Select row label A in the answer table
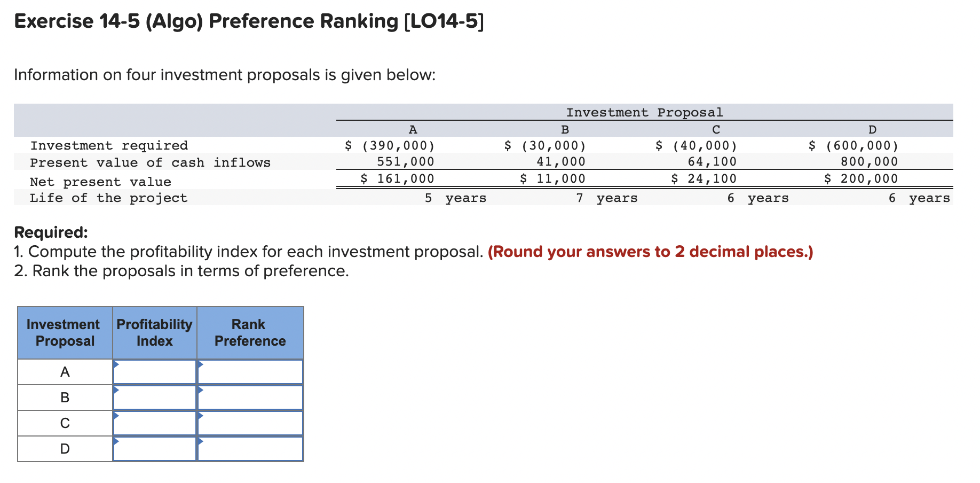This screenshot has width=980, height=483. click(65, 371)
